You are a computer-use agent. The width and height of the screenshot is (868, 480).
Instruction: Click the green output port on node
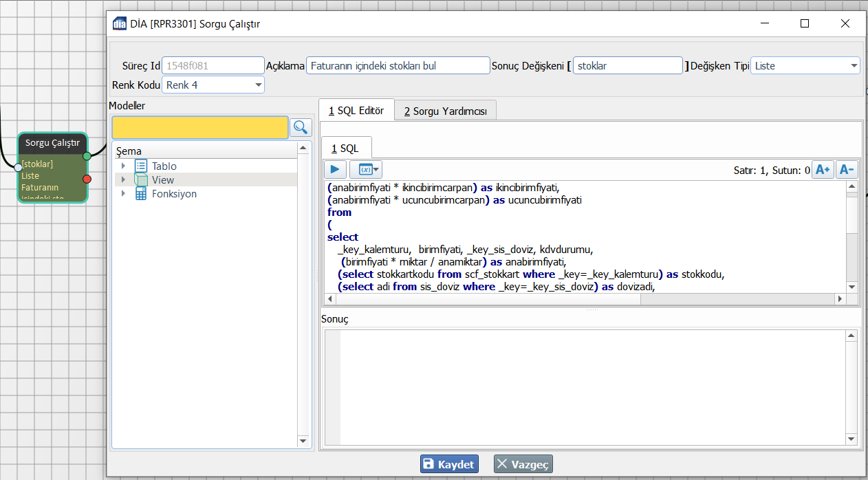[x=87, y=156]
